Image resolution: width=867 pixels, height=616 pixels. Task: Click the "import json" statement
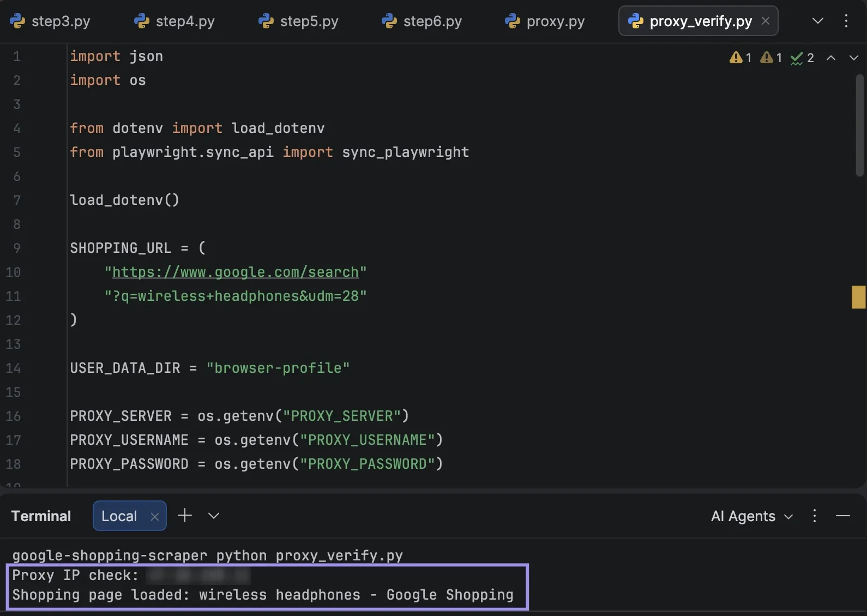click(117, 56)
